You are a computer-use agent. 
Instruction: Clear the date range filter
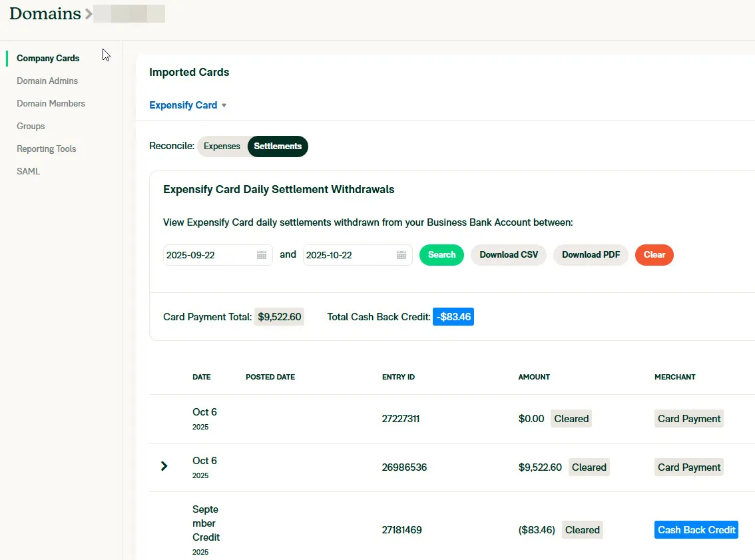tap(654, 255)
